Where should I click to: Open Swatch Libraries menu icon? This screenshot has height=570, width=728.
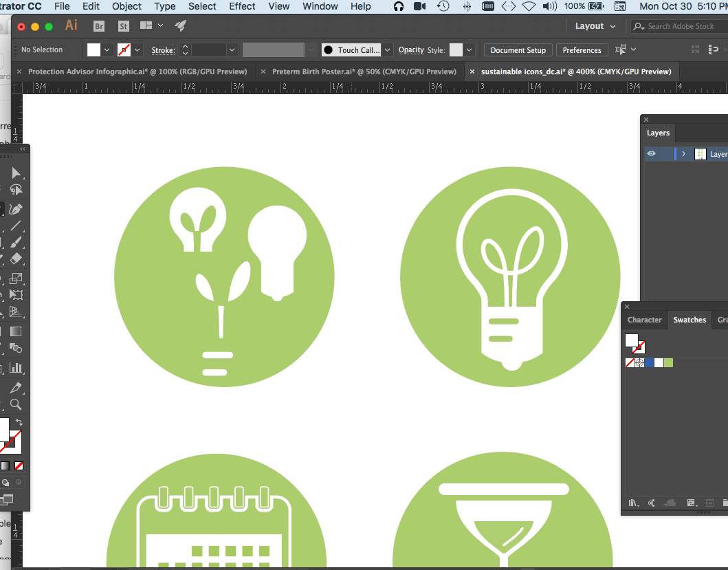(634, 503)
